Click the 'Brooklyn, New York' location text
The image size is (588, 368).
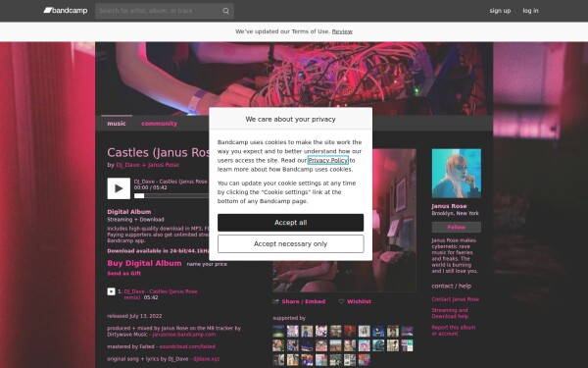456,213
